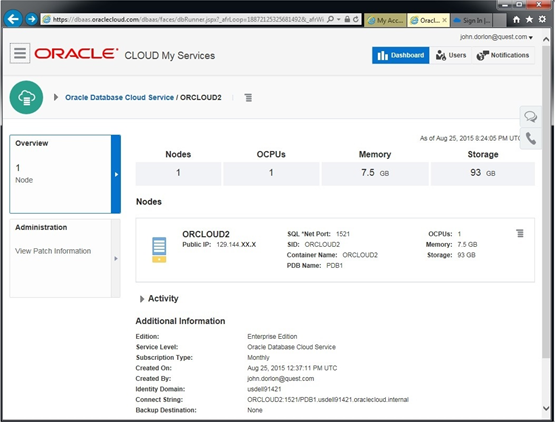Image resolution: width=555 pixels, height=423 pixels.
Task: Click the green database cloud service icon
Action: click(x=27, y=97)
